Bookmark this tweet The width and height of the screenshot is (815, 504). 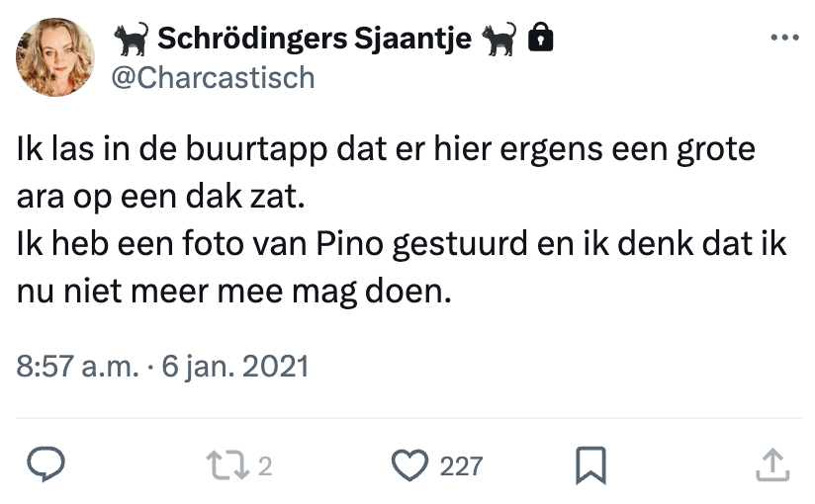[x=590, y=464]
